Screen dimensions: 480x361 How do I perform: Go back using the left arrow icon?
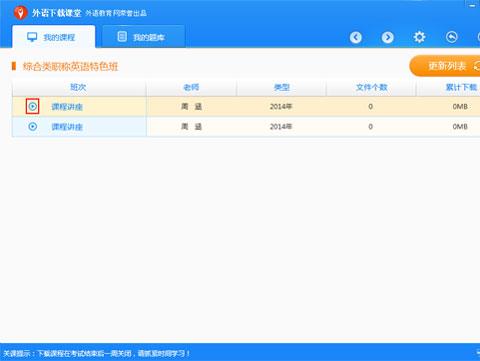coord(356,37)
